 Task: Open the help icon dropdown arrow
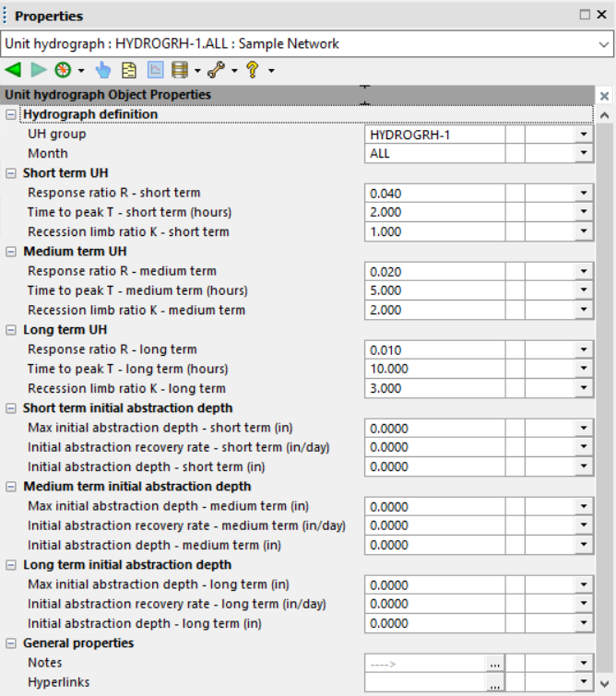point(271,71)
